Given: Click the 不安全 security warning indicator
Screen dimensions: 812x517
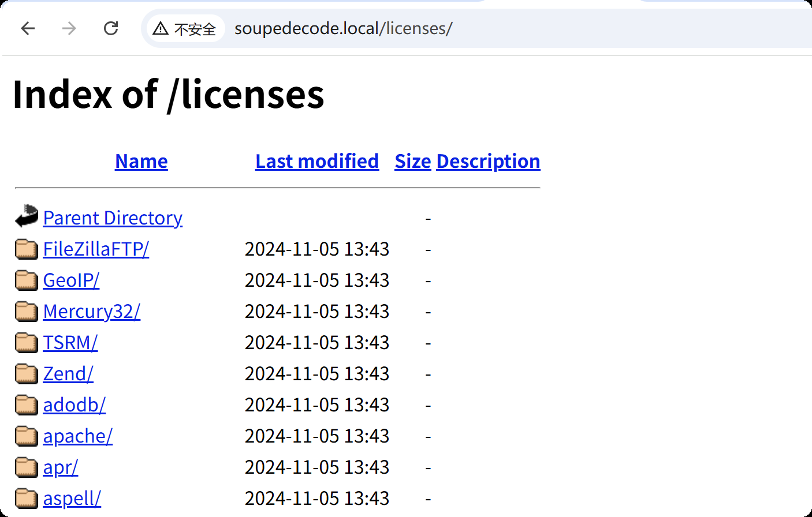Looking at the screenshot, I should click(185, 28).
